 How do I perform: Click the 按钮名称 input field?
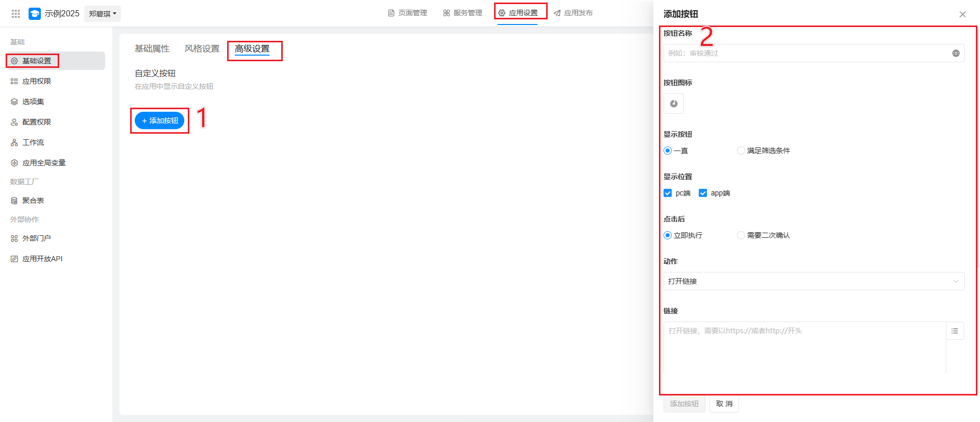805,53
